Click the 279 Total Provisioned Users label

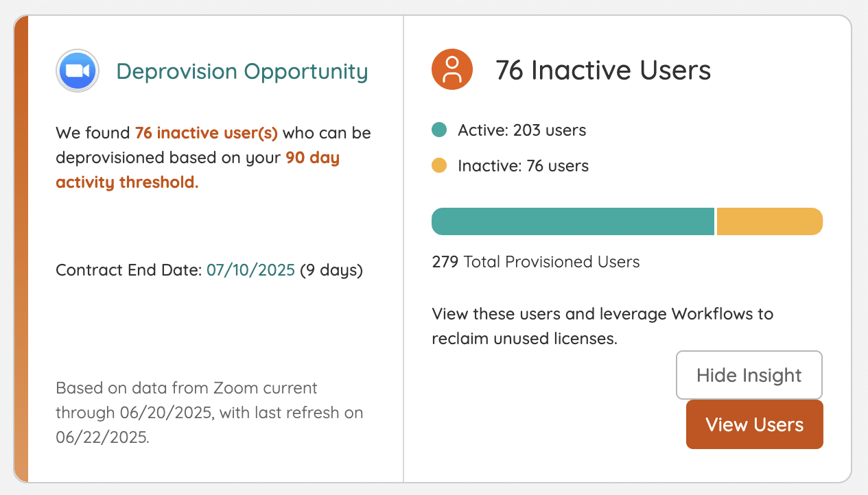pos(535,262)
